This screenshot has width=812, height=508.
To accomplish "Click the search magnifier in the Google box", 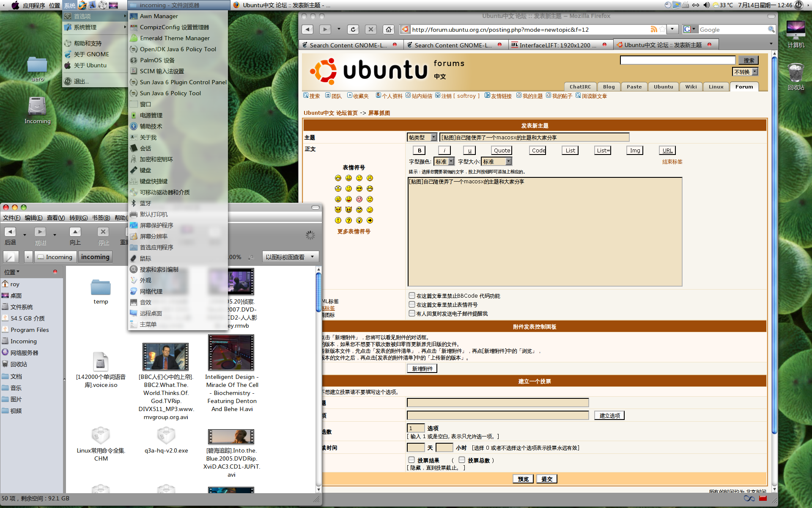I will pos(771,29).
